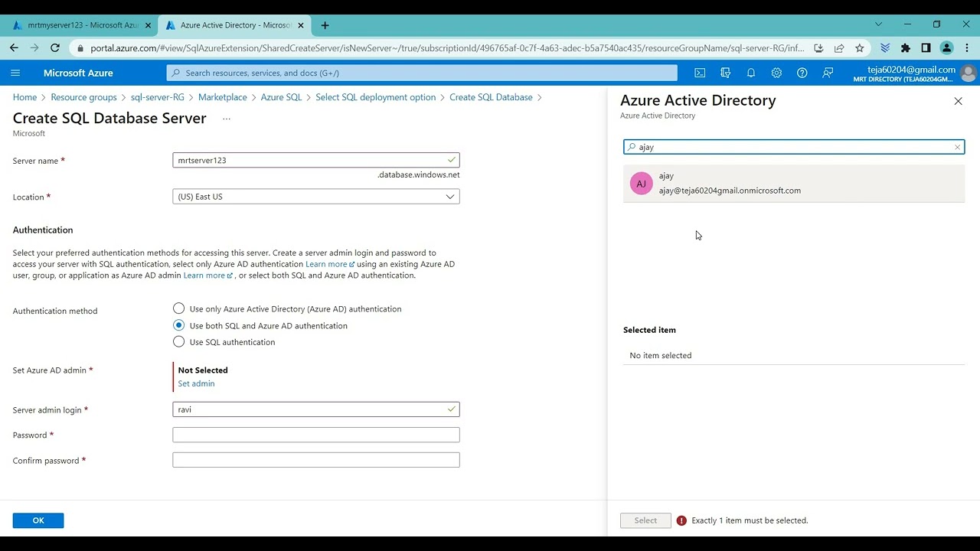
Task: Click the Confirm password field
Action: 316,460
